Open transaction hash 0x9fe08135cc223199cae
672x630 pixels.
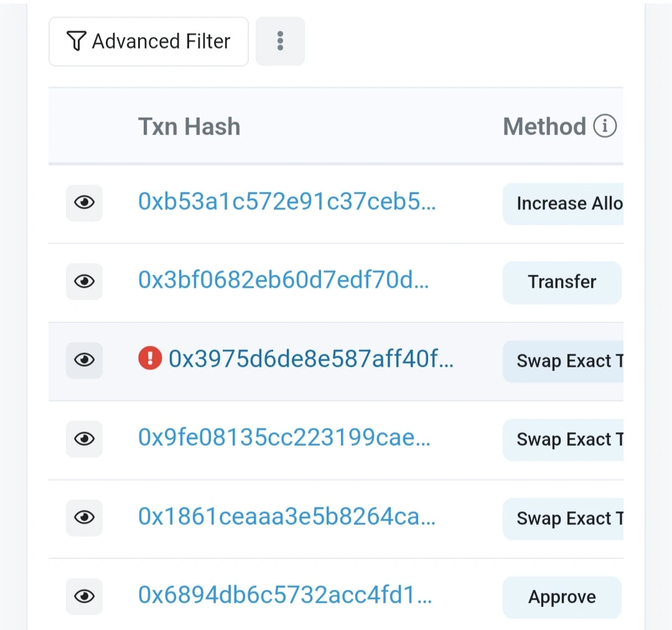[x=284, y=437]
